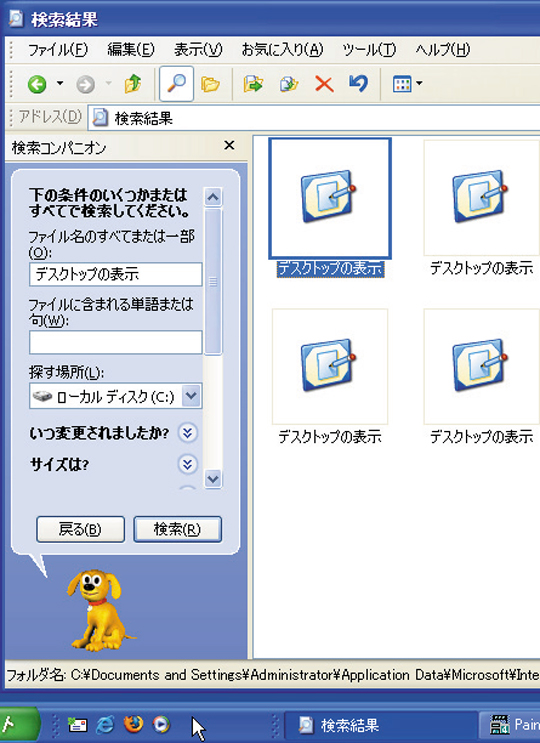Image resolution: width=540 pixels, height=743 pixels.
Task: Click the blue Undo arrow icon
Action: [x=359, y=84]
